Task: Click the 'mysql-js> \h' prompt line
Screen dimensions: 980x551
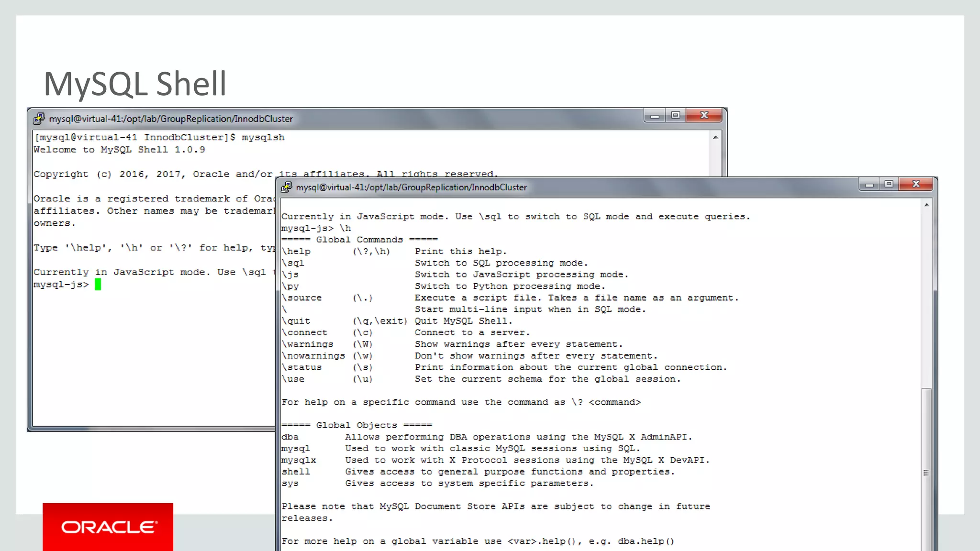Action: [x=316, y=228]
